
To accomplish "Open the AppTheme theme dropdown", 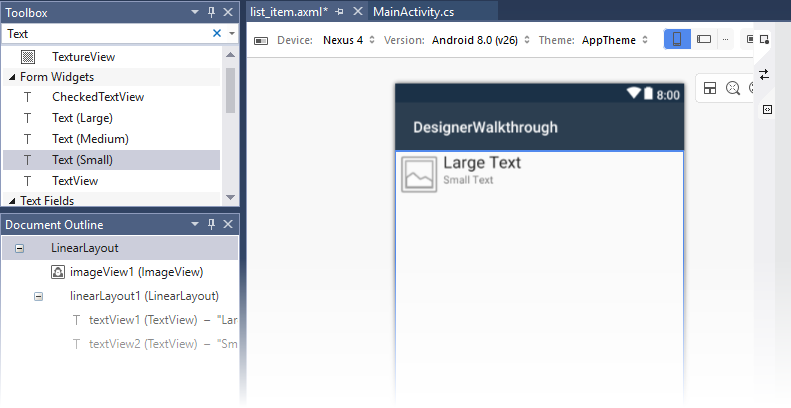I will coord(614,40).
